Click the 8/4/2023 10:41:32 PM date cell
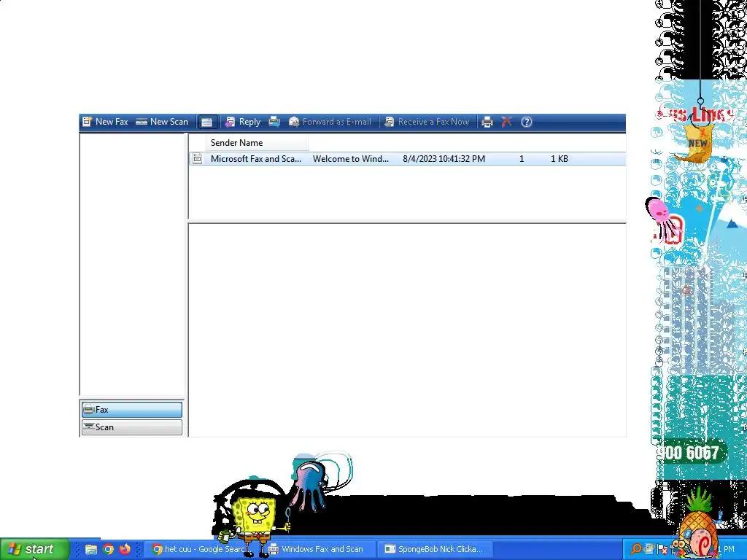The image size is (747, 560). click(x=444, y=158)
